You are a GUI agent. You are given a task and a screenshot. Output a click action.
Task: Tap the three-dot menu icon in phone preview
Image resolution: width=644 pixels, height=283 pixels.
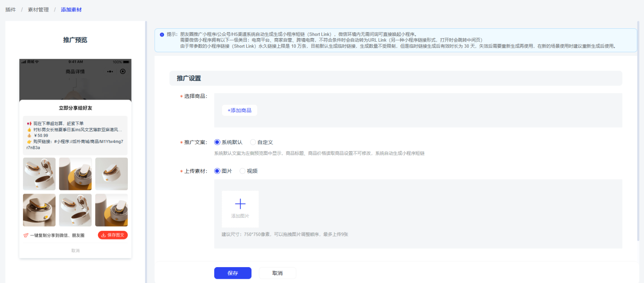coord(110,72)
